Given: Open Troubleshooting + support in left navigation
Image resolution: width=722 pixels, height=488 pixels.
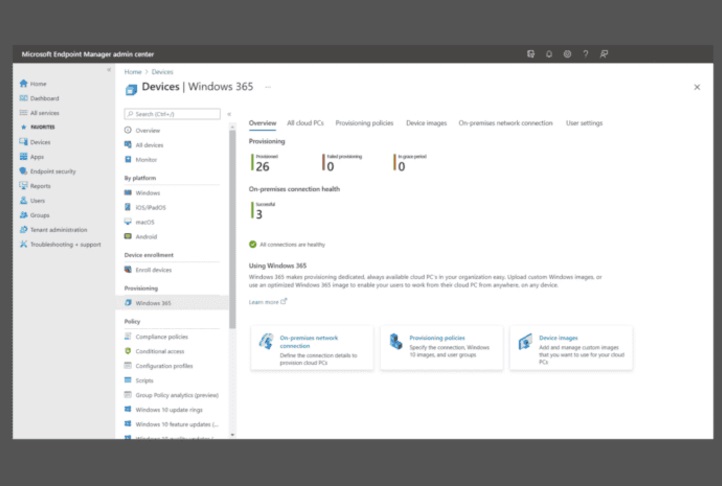Looking at the screenshot, I should (60, 244).
